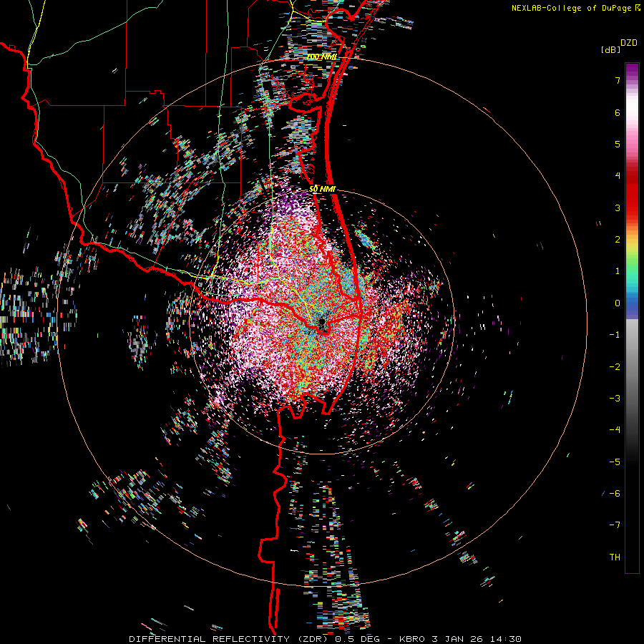Click the -4 dB scale label
The width and height of the screenshot is (644, 644).
615,429
